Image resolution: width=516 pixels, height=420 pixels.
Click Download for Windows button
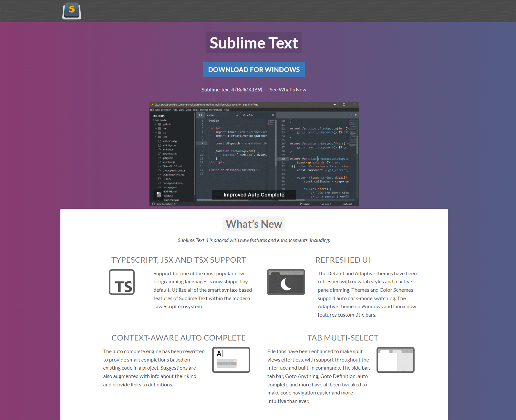point(254,69)
